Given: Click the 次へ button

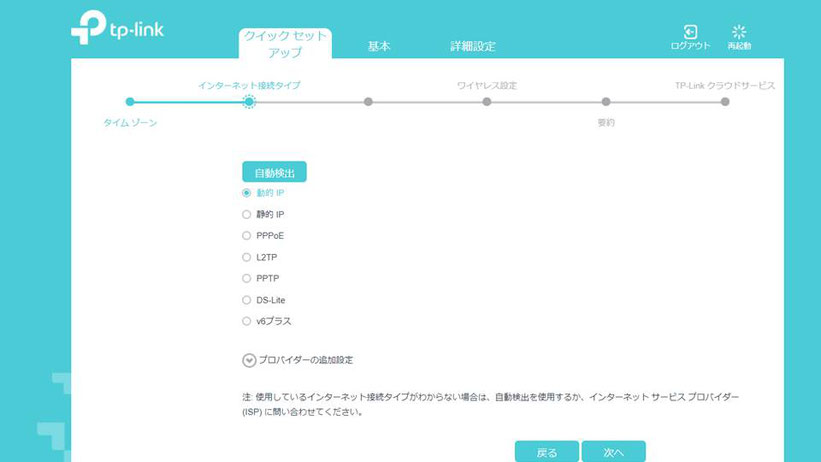Looking at the screenshot, I should pos(614,452).
